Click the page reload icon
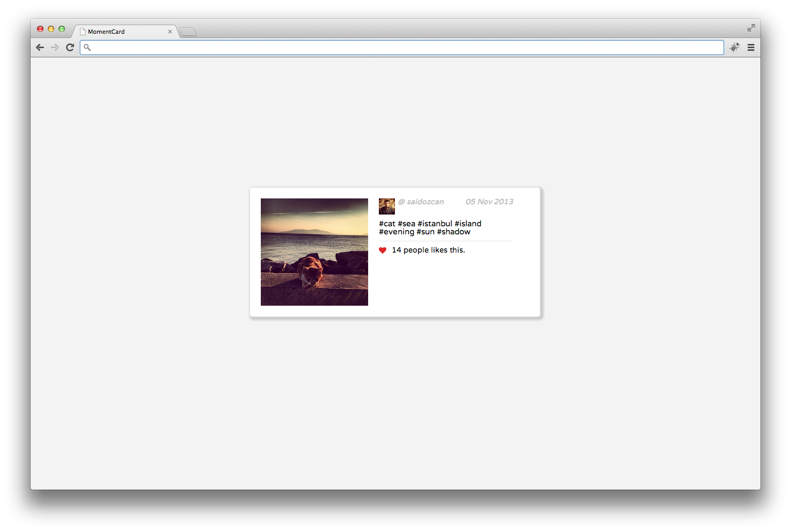Screen dimensions: 791x532 point(70,47)
